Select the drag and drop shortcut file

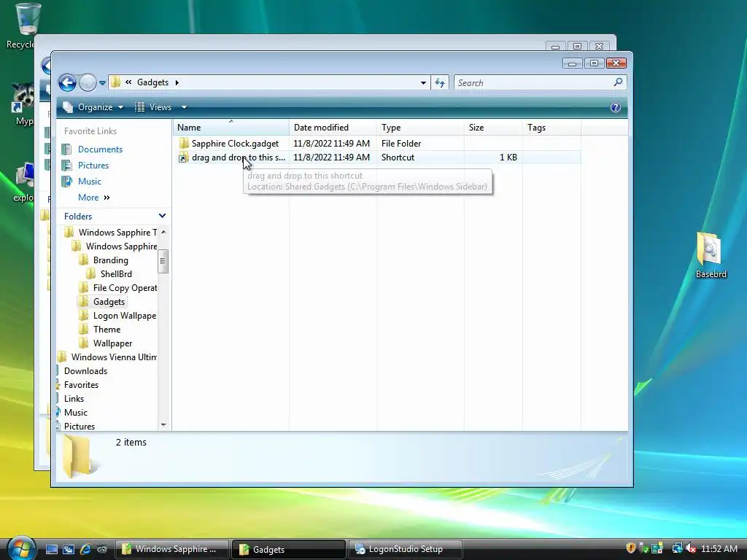[x=239, y=157]
